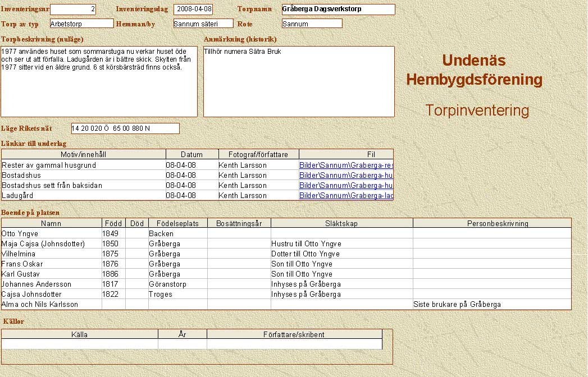588x377 pixels.
Task: Open file link for Bostadshus sett från baksidan
Action: point(345,186)
